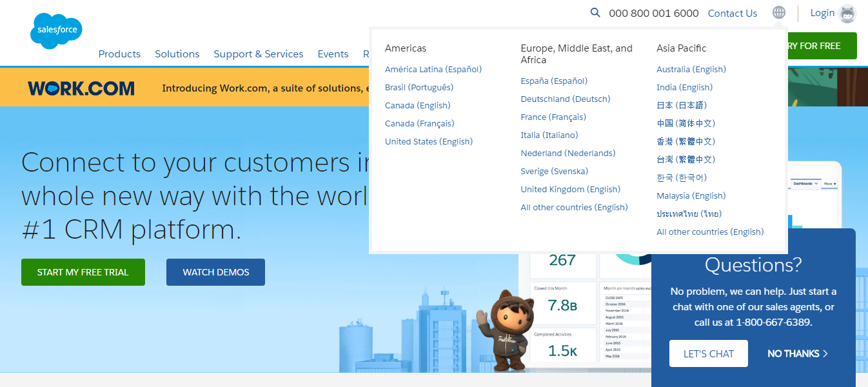Dismiss chat with NO THANKS

pyautogui.click(x=798, y=353)
